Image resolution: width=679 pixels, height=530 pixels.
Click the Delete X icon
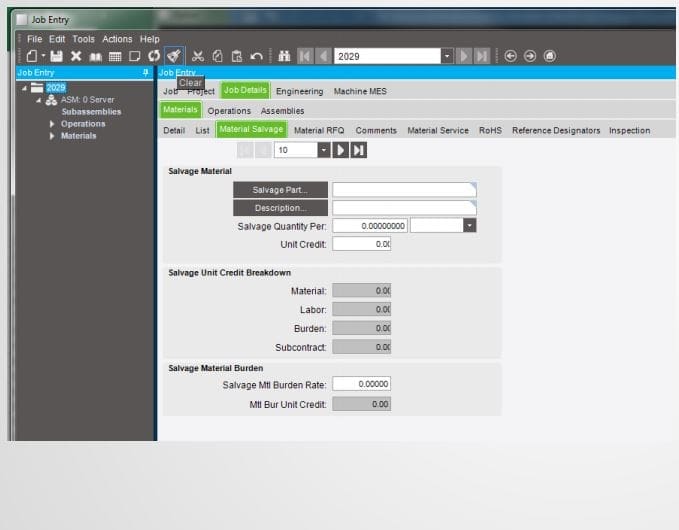(76, 56)
